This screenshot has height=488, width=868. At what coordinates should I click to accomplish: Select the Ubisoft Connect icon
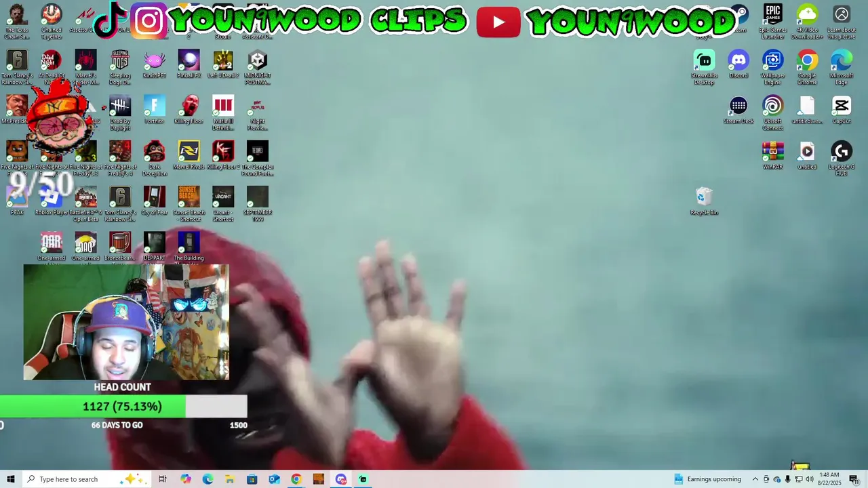tap(772, 113)
